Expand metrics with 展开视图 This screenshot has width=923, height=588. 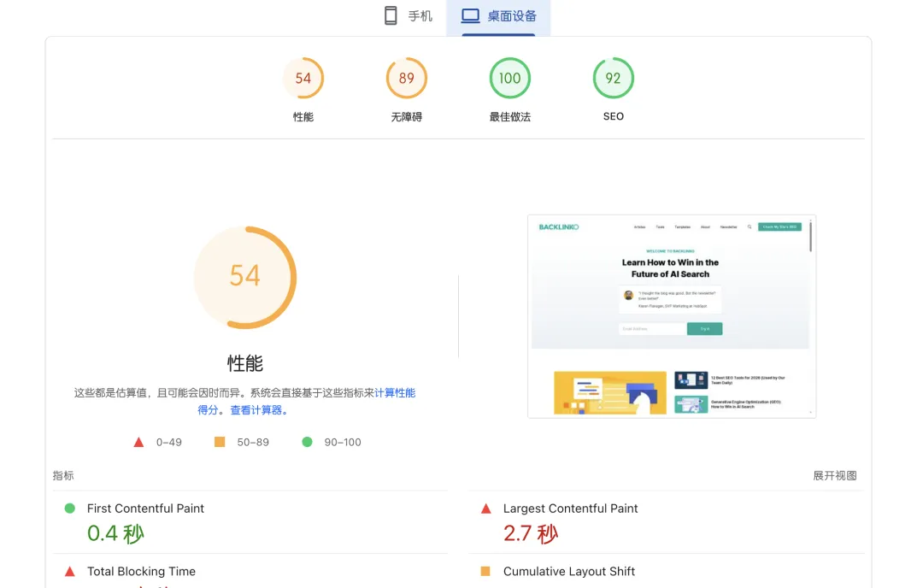coord(835,475)
